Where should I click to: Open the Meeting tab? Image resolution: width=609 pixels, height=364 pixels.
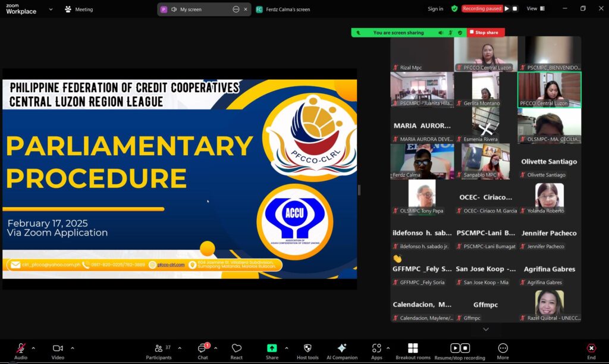[x=79, y=10]
